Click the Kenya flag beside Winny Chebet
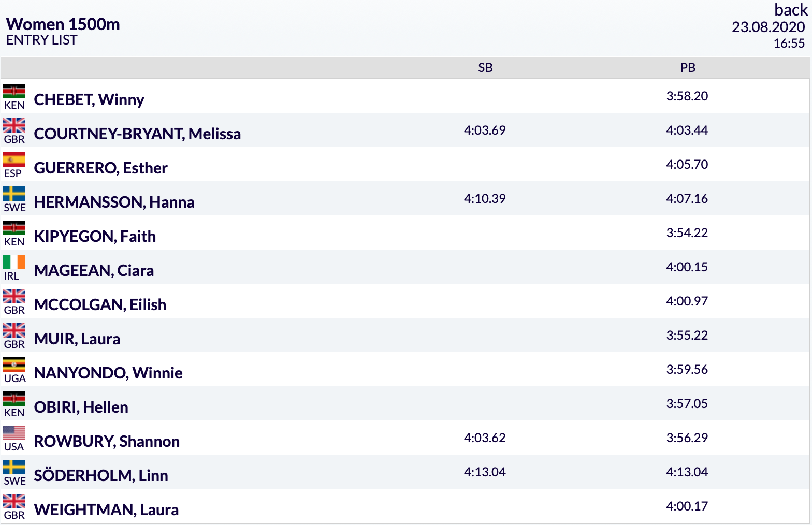The image size is (812, 525). (14, 91)
